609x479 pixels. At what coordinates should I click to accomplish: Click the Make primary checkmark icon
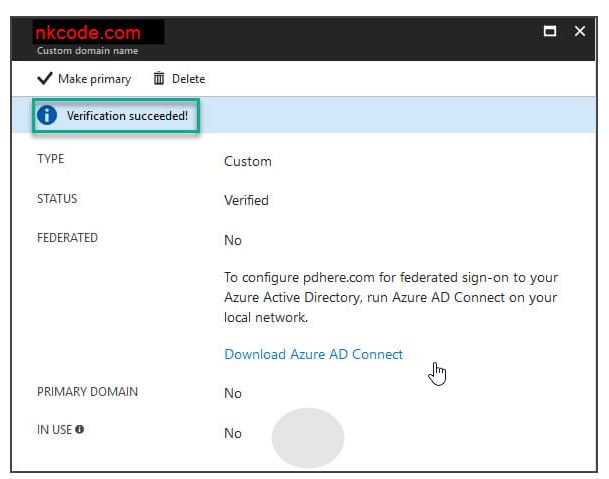(x=45, y=78)
